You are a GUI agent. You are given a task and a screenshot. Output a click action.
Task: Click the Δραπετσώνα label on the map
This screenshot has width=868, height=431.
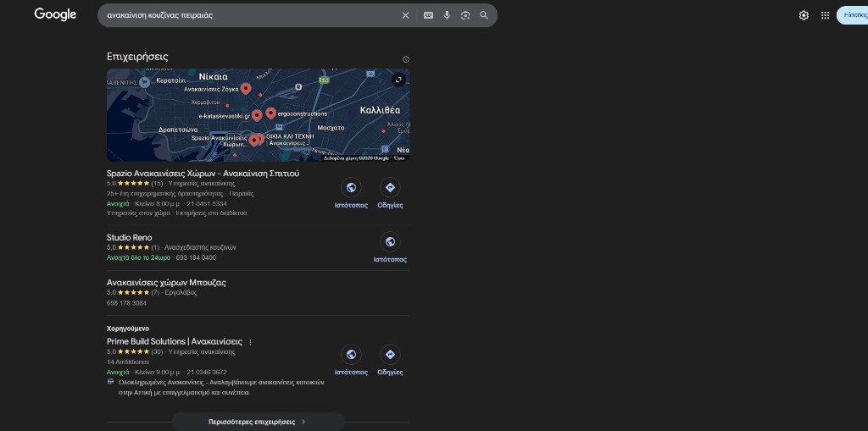coord(178,130)
